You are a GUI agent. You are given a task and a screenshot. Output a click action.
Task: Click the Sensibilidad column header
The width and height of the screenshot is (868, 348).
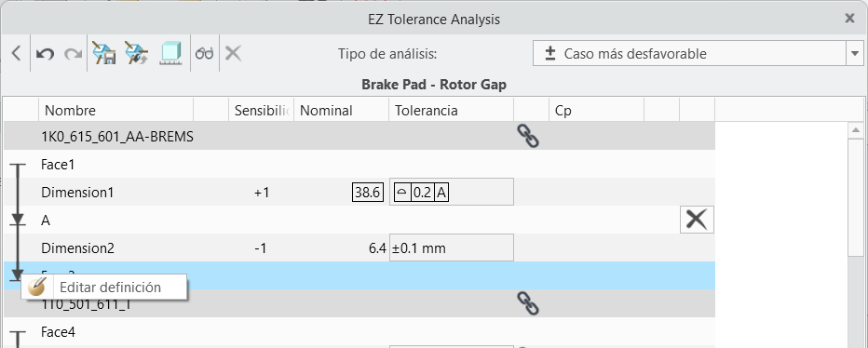pyautogui.click(x=262, y=110)
